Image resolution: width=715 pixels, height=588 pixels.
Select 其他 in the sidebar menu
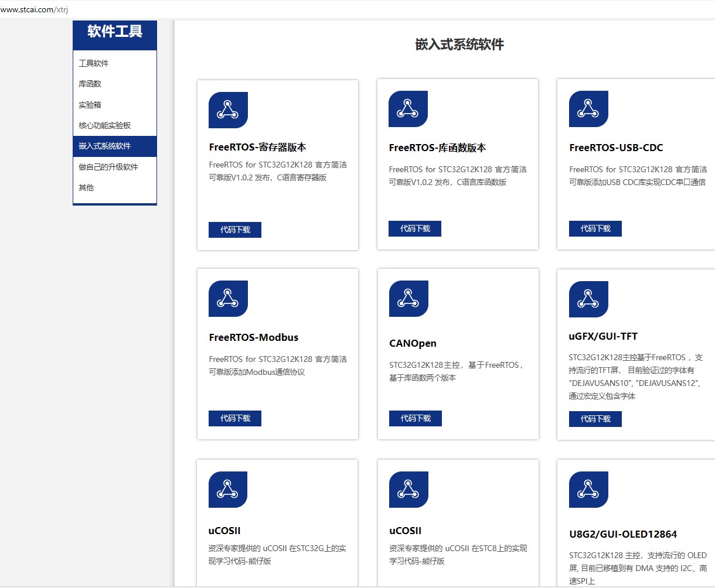pos(115,187)
